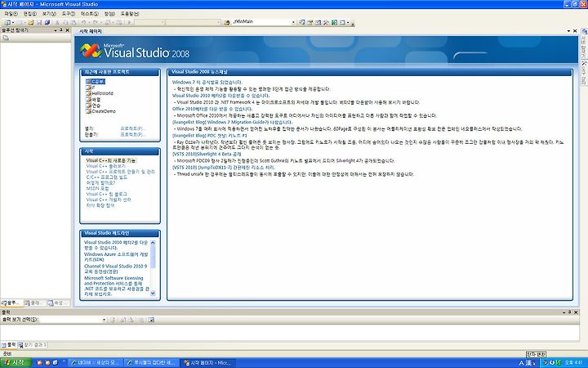Click the Save All toolbar icon
This screenshot has height=368, width=588.
[x=47, y=23]
